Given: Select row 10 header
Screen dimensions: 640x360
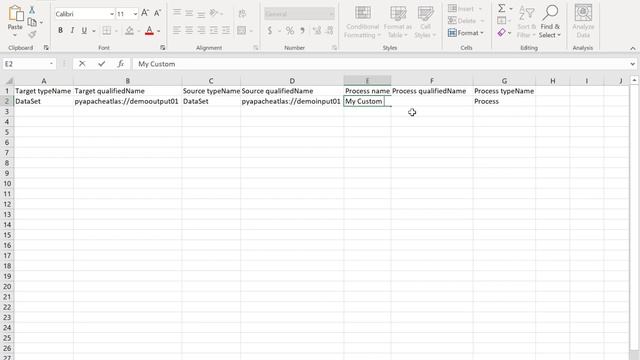Looking at the screenshot, I should coord(7,183).
